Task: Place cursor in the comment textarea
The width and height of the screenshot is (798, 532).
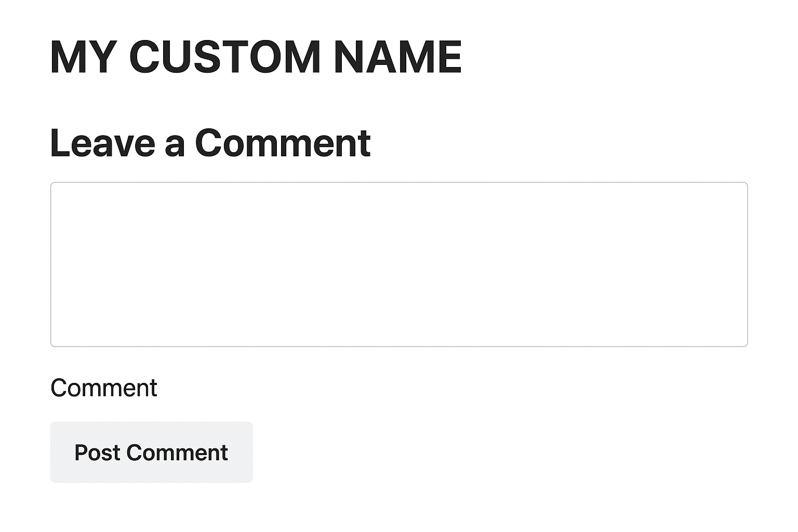Action: 398,264
